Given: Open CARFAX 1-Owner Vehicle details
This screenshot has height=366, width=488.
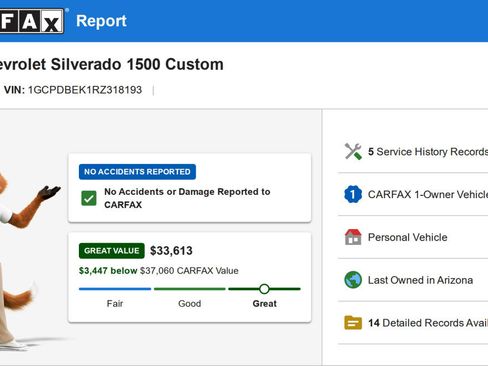Looking at the screenshot, I should (x=413, y=194).
